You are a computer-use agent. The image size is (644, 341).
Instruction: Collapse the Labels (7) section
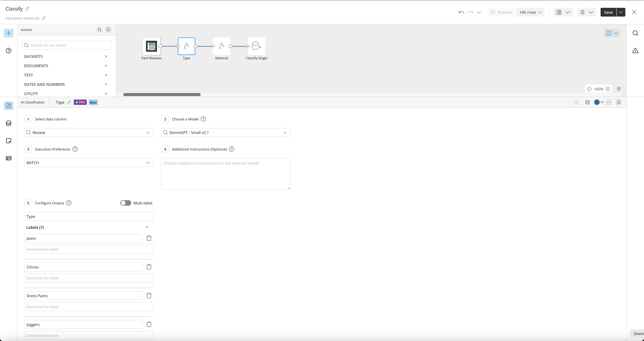point(147,227)
